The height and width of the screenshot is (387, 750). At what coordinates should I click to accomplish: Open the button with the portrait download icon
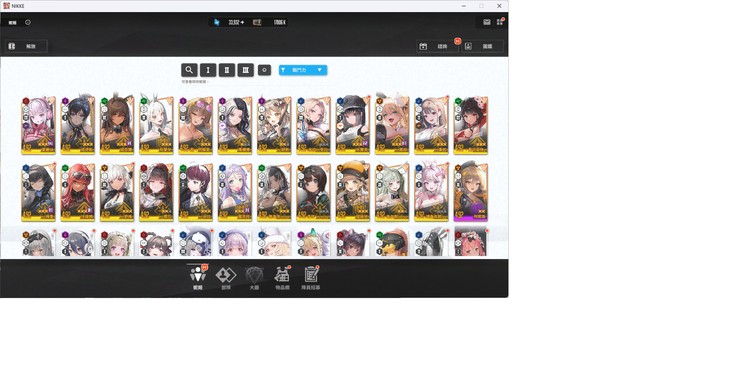(483, 46)
